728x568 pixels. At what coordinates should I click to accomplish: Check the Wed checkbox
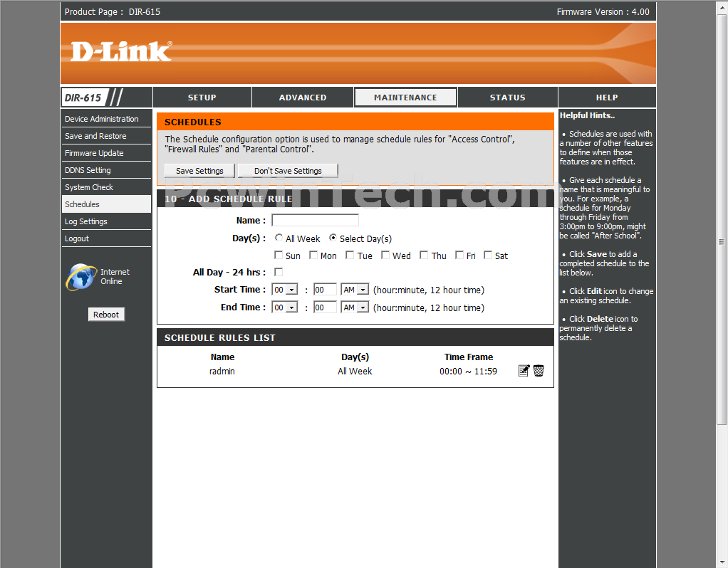pos(385,255)
